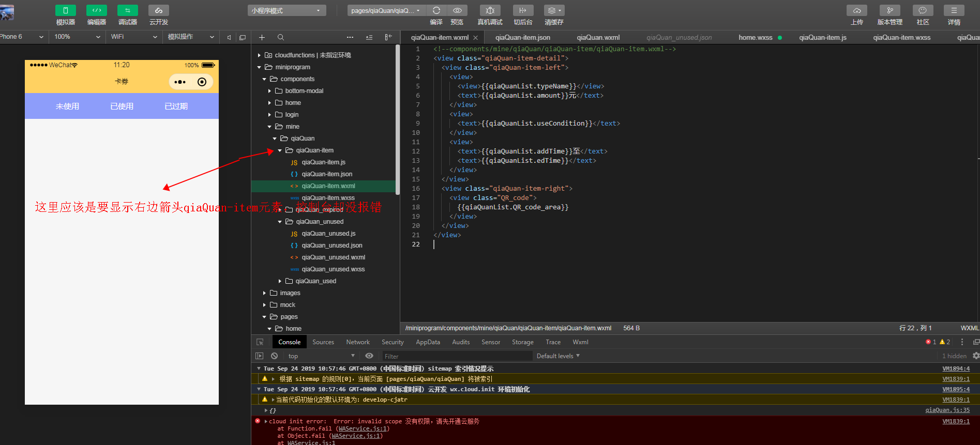Toggle the 编辑器 editor panel
The width and height of the screenshot is (980, 445).
tap(97, 10)
